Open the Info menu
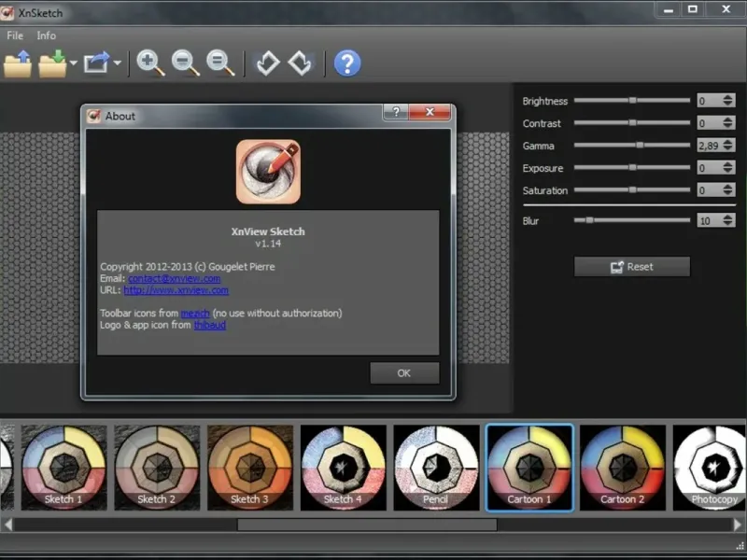747x560 pixels. point(47,35)
